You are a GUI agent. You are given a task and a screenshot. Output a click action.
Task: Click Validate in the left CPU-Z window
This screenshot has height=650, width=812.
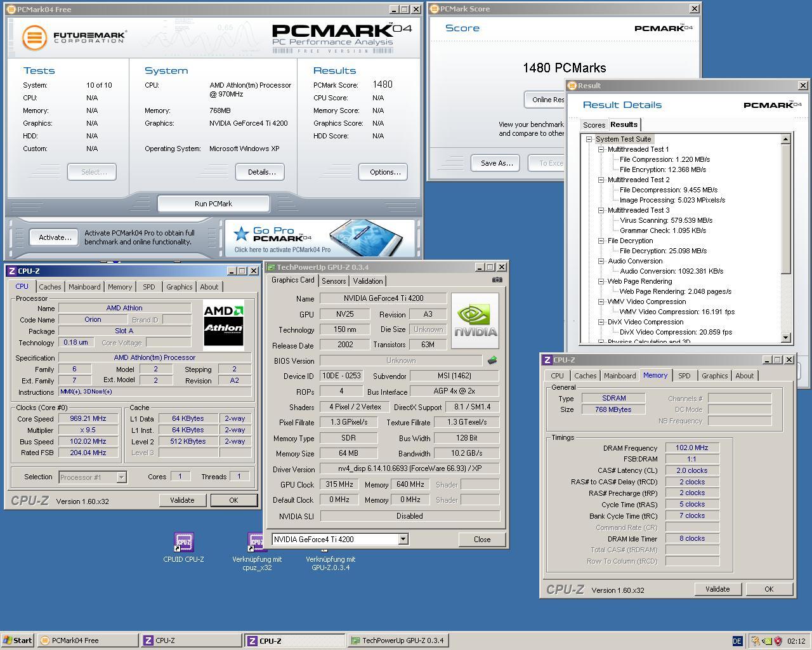coord(182,500)
